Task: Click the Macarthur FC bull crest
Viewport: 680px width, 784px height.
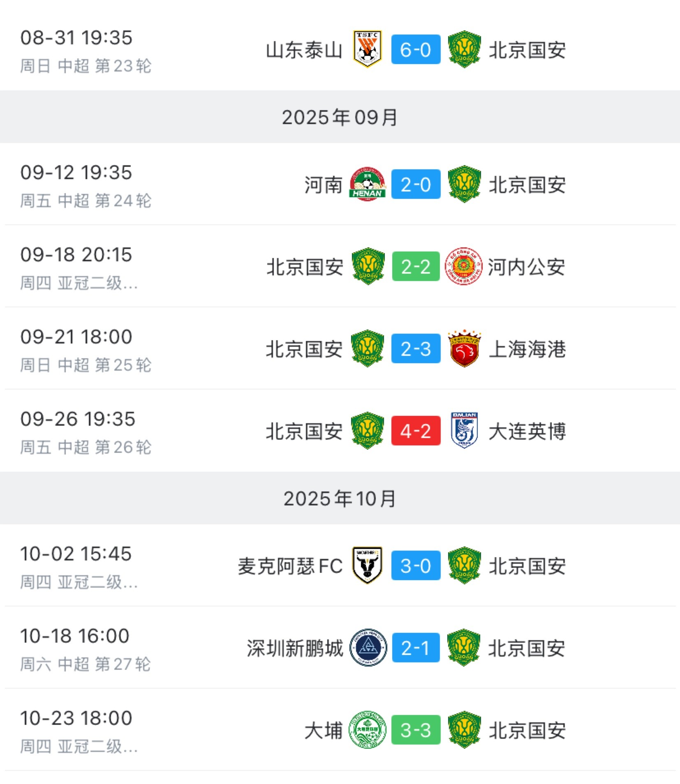Action: point(368,565)
